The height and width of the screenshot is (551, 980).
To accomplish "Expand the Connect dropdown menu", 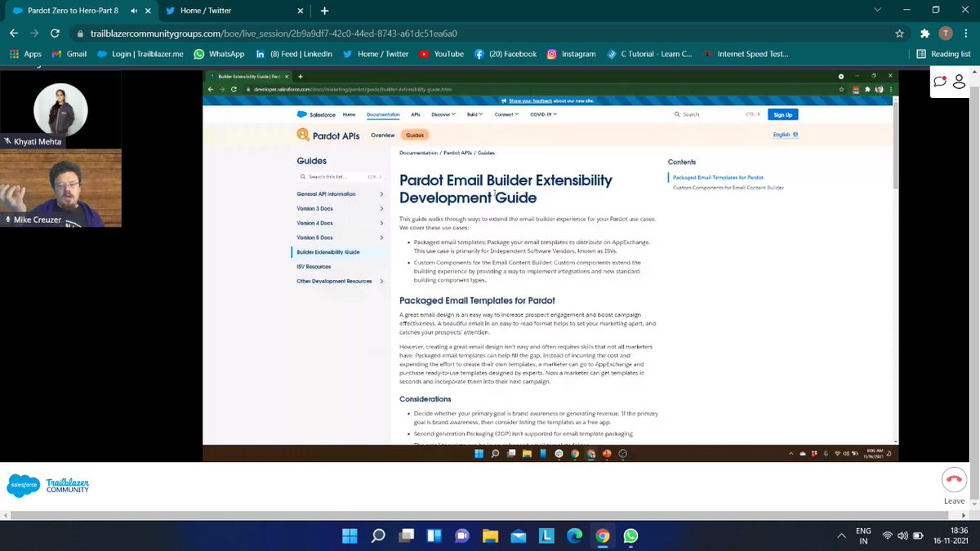I will (x=508, y=114).
